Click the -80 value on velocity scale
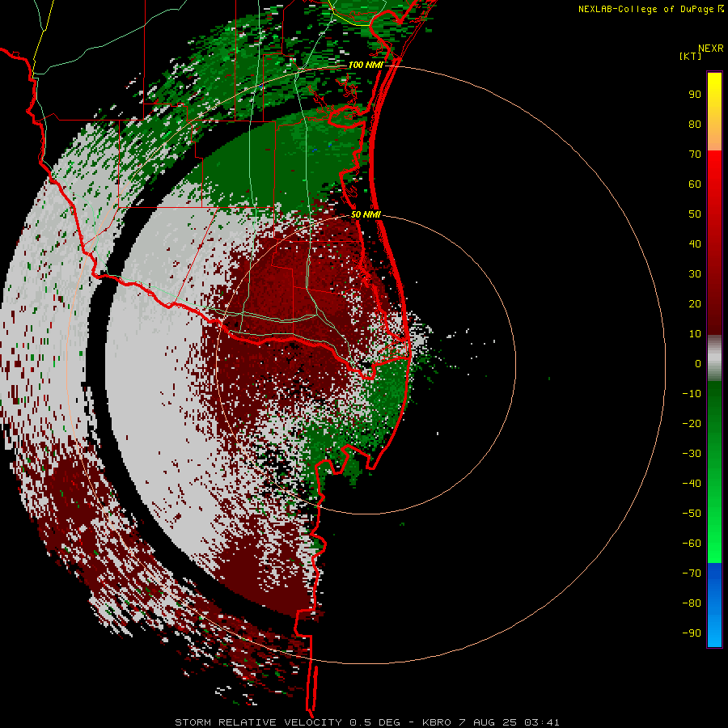Image resolution: width=728 pixels, height=728 pixels. click(x=692, y=603)
